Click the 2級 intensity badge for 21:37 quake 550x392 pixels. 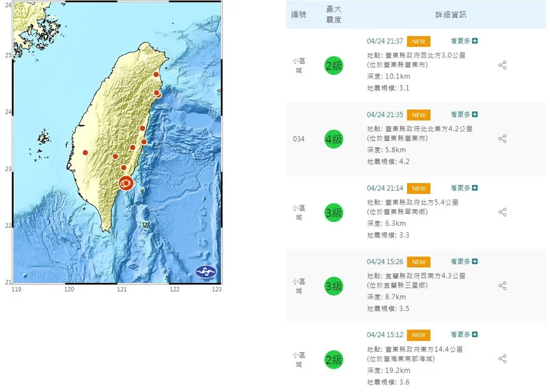[x=334, y=66]
